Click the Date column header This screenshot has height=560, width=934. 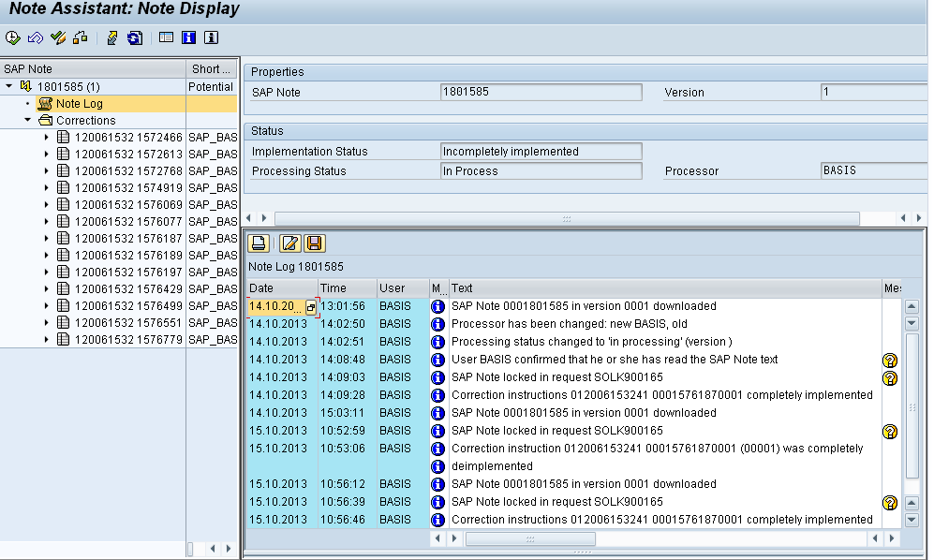(282, 288)
